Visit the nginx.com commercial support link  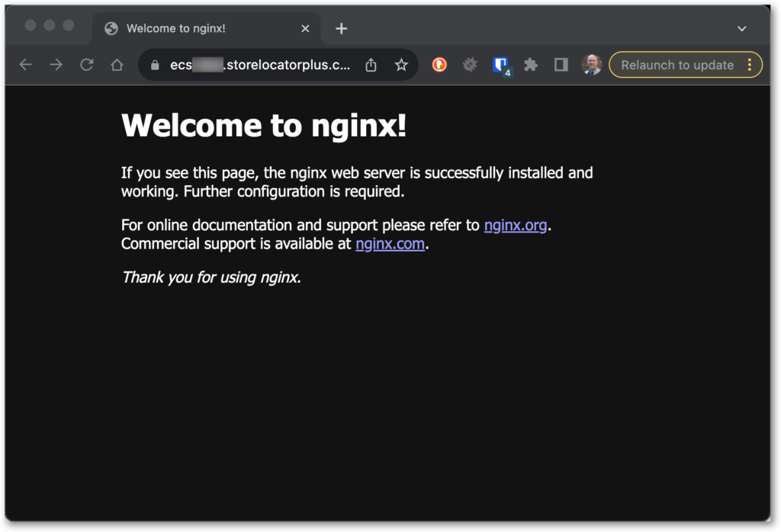click(x=390, y=243)
